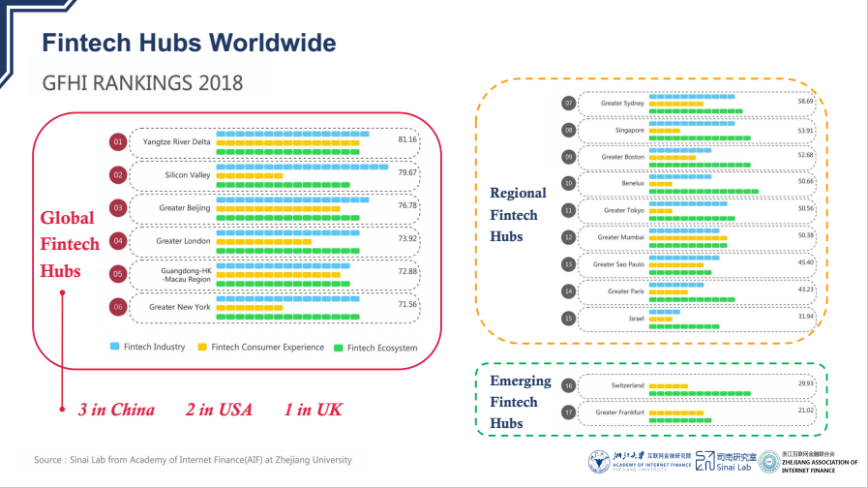Click the 'Greater Mumbai' label
The image size is (868, 488).
pos(620,237)
